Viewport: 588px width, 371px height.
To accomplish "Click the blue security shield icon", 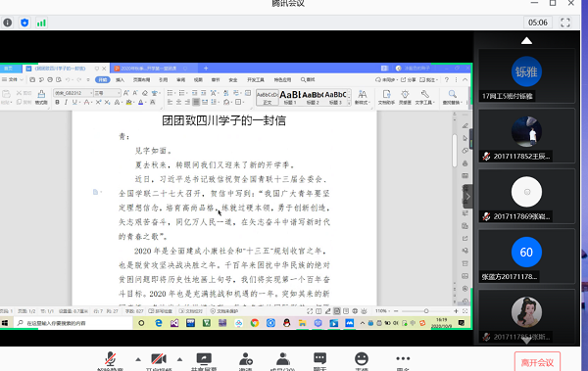I will tap(24, 23).
